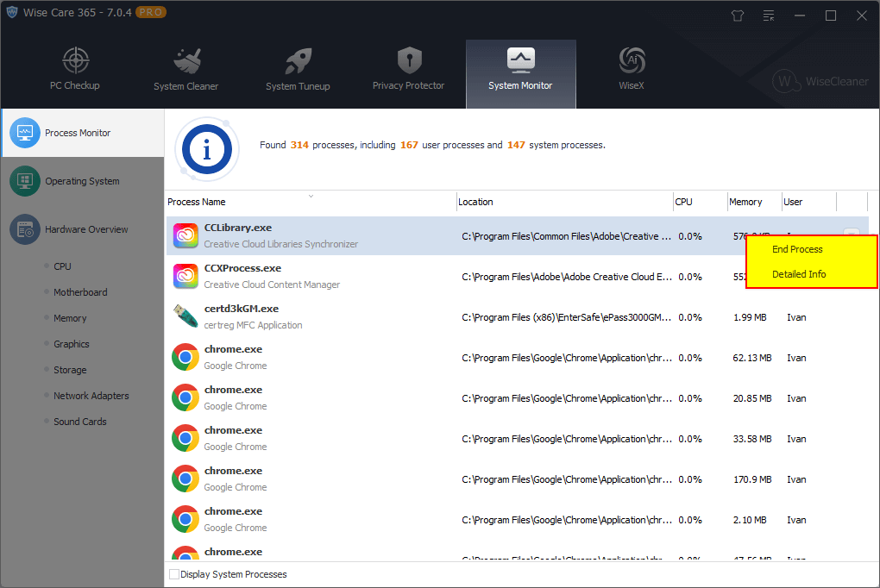
Task: Click the CCXProcess.exe location path
Action: 566,277
